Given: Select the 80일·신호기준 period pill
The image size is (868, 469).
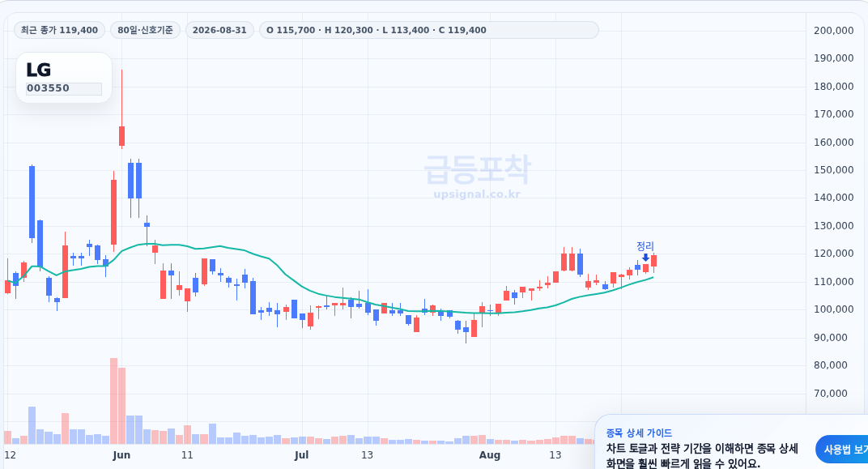Looking at the screenshot, I should (145, 30).
